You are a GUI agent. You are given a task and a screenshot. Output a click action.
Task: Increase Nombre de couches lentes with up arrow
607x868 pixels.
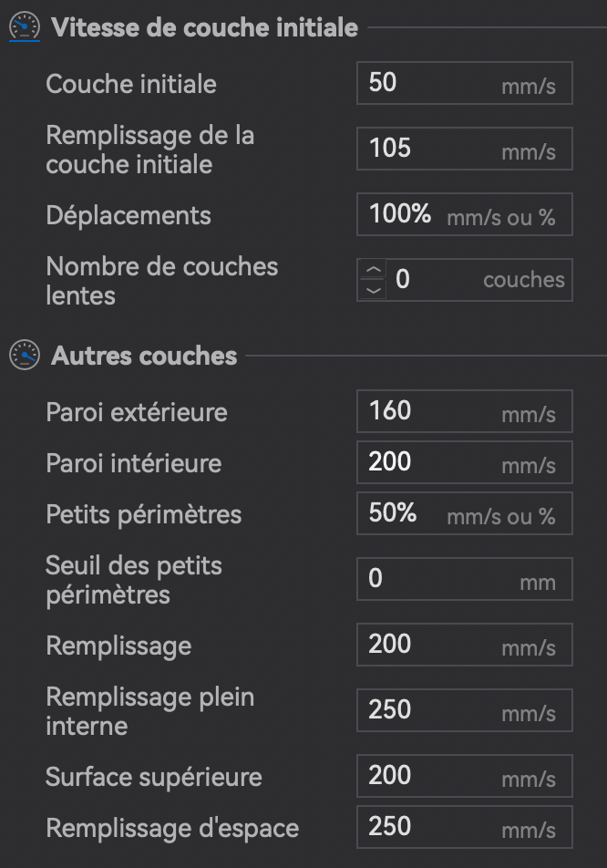pyautogui.click(x=373, y=270)
